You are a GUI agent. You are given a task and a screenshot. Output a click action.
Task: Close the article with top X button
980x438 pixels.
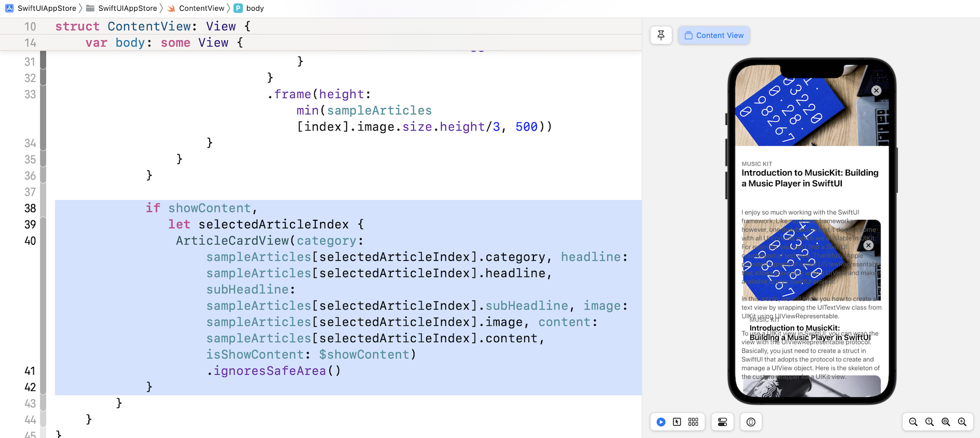pos(876,90)
